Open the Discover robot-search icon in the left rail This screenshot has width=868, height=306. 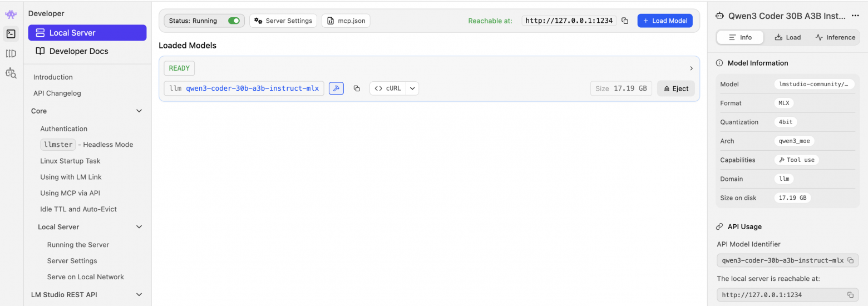pos(11,73)
